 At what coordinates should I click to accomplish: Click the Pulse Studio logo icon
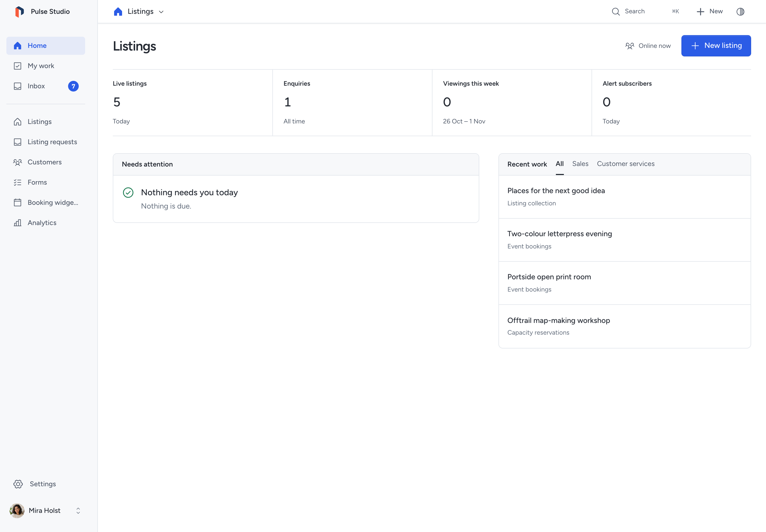tap(19, 12)
